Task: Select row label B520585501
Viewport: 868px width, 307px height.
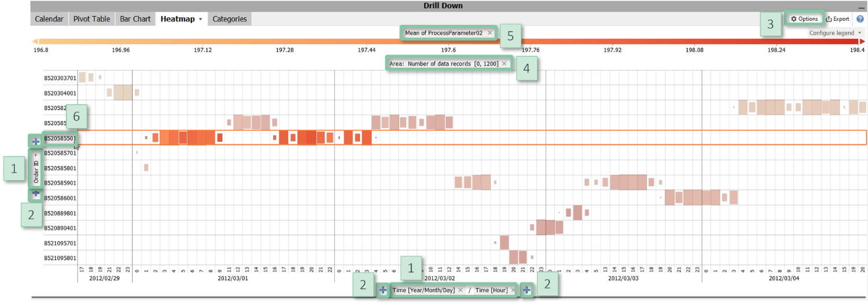Action: 60,138
